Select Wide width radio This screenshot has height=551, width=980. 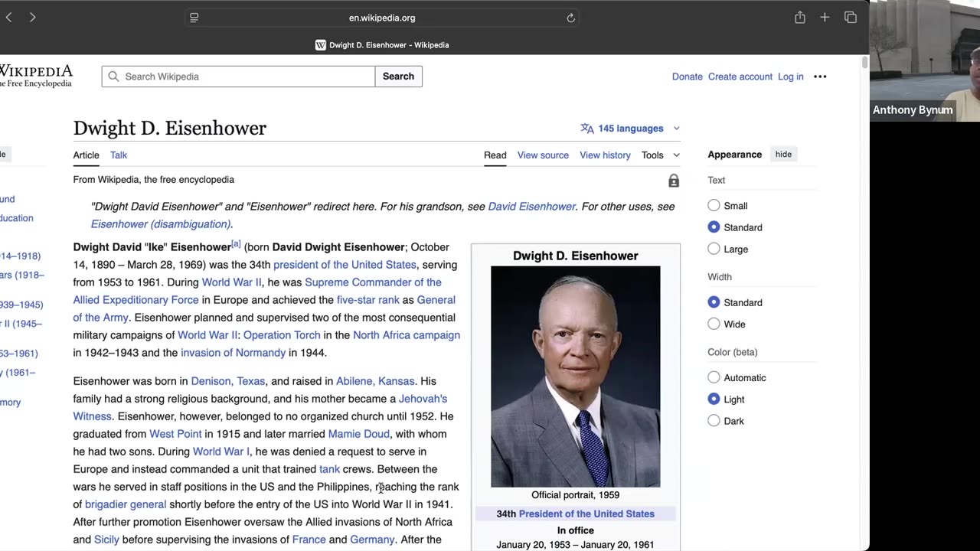coord(714,324)
